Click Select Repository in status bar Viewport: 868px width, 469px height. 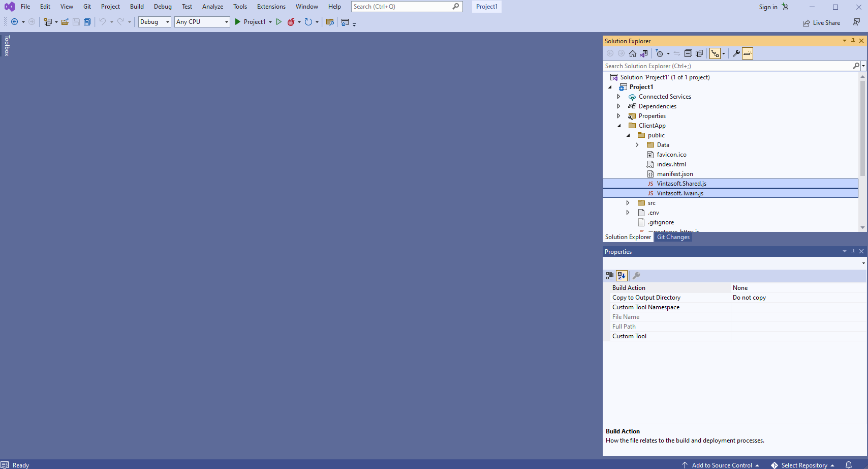click(x=803, y=465)
